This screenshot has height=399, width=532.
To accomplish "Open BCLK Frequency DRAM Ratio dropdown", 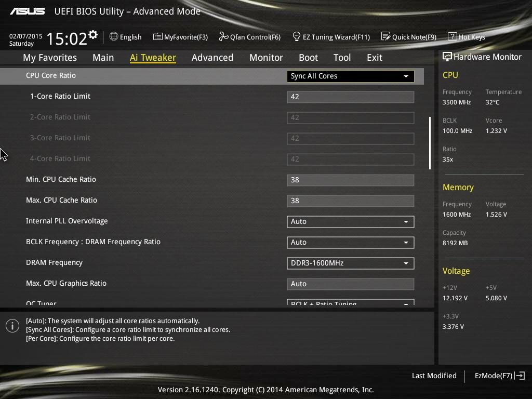I will click(351, 242).
